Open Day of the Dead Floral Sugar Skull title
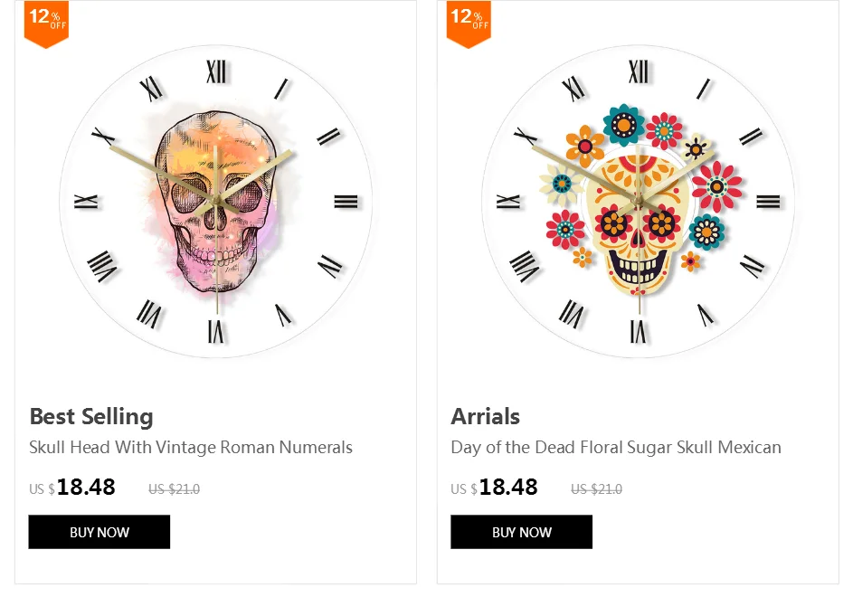This screenshot has height=616, width=853. [x=616, y=447]
